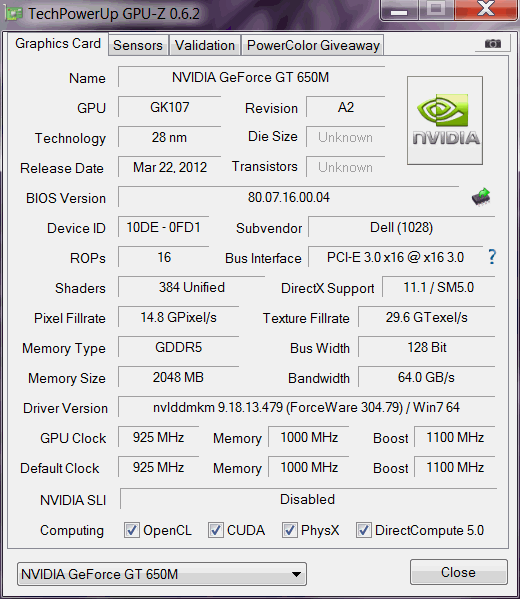Viewport: 520px width, 599px height.
Task: Click the BIOS Version field
Action: tap(288, 197)
